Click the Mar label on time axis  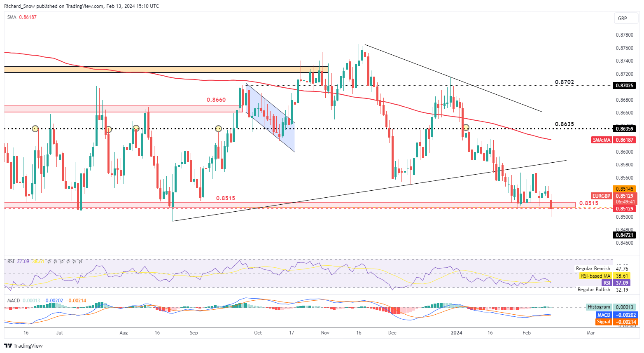[590, 332]
